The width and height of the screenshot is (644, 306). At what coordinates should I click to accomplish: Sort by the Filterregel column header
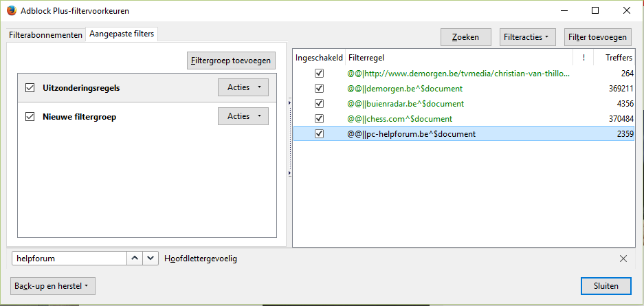459,58
